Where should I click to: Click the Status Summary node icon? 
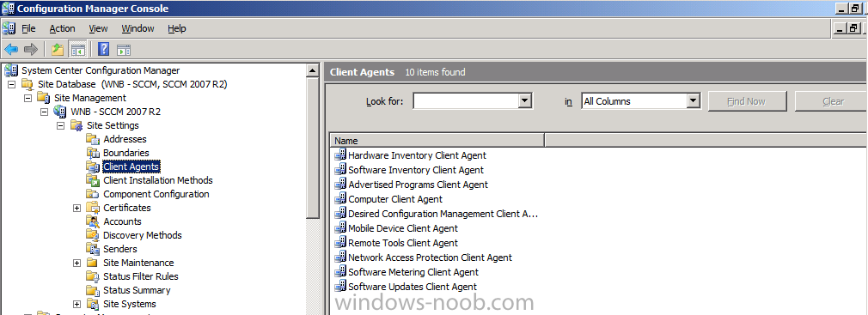93,290
